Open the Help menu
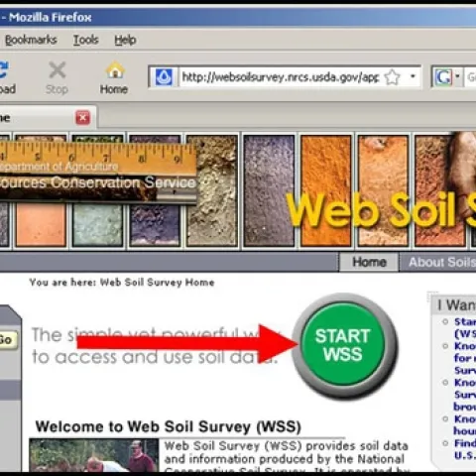The width and height of the screenshot is (476, 476). (125, 40)
